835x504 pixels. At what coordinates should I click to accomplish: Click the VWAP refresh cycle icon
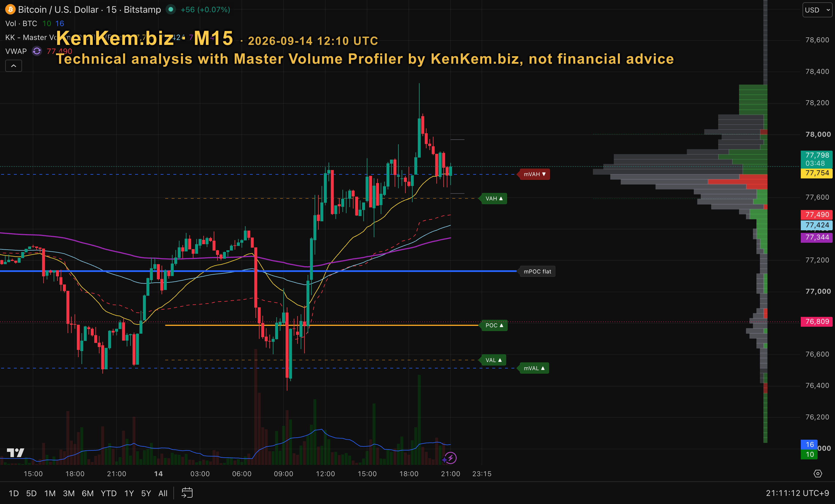37,51
